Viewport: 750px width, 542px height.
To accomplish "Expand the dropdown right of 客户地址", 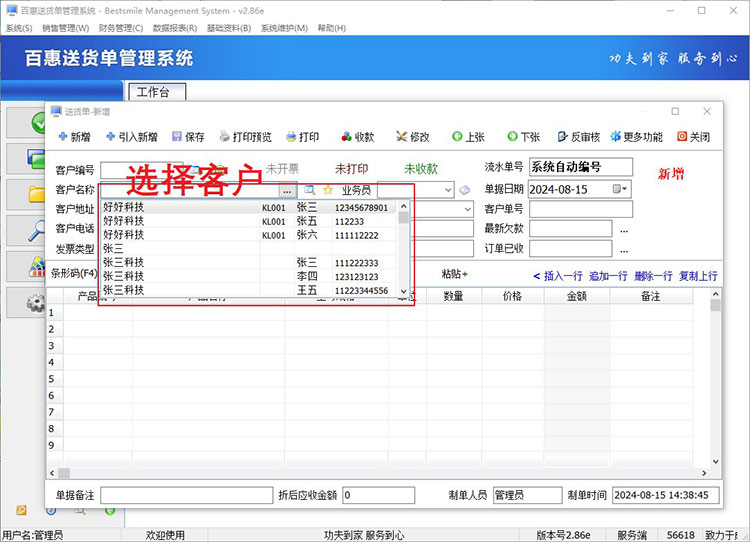I will (467, 209).
